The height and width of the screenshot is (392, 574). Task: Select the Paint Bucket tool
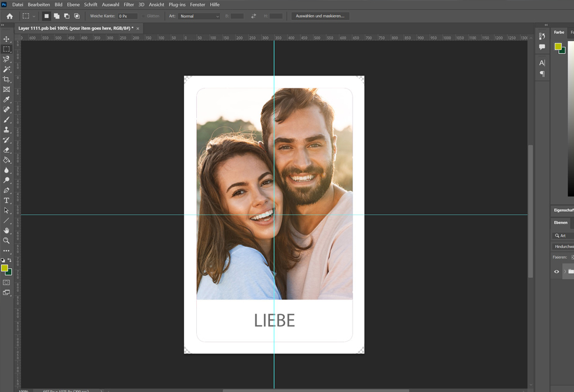pyautogui.click(x=6, y=160)
